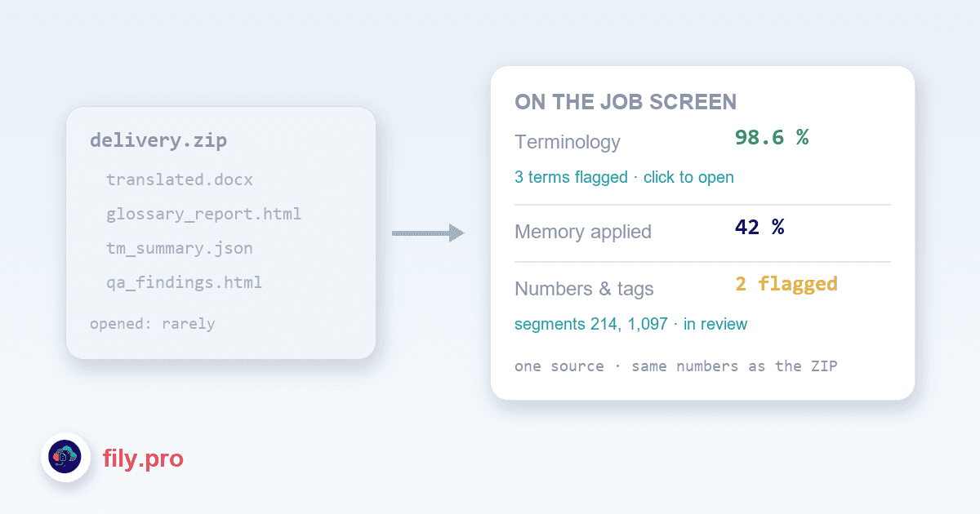Open the 3 terms flagged link
The height and width of the screenshot is (514, 980).
coord(624,177)
